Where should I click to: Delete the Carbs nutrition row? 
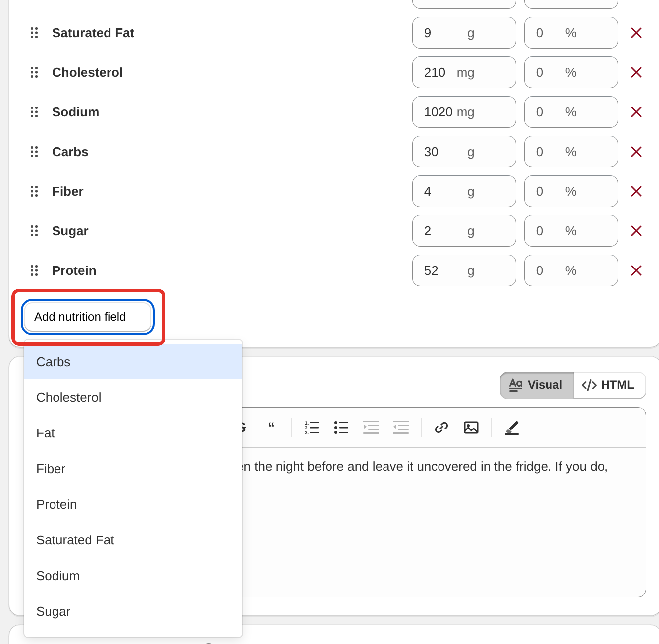(636, 152)
